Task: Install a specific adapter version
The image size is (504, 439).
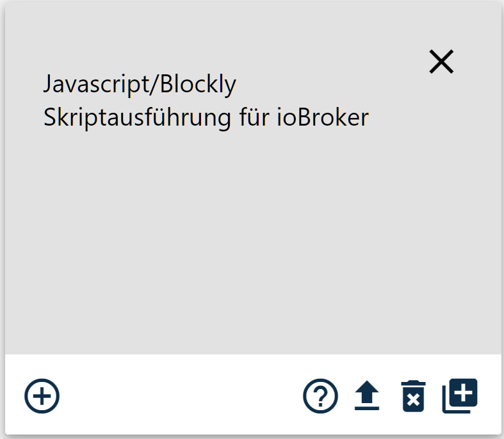Action: 460,396
